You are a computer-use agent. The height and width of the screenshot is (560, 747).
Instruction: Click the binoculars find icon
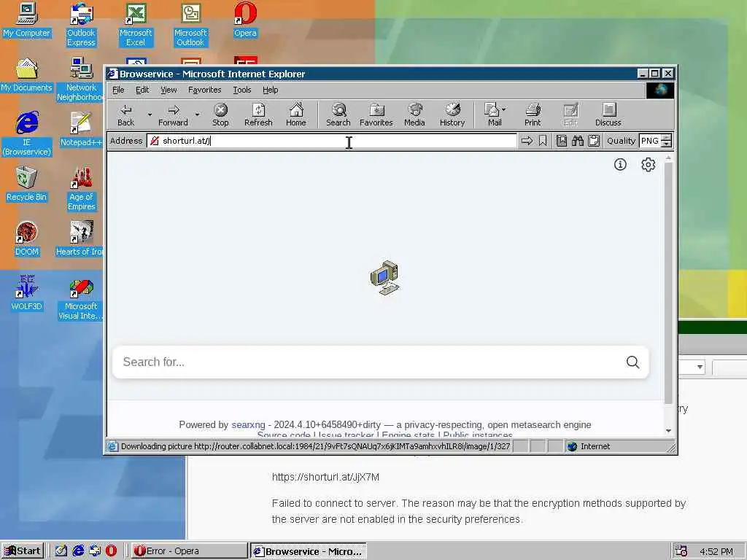click(x=578, y=141)
